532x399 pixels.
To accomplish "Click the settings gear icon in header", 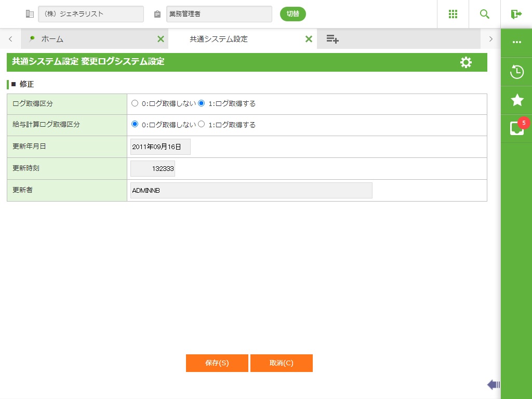I will tap(466, 62).
